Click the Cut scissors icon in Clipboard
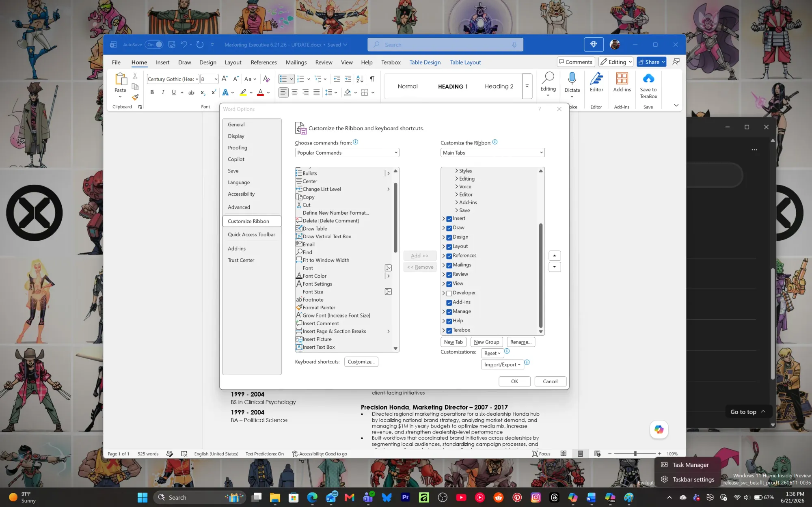The width and height of the screenshot is (812, 507). [135, 76]
